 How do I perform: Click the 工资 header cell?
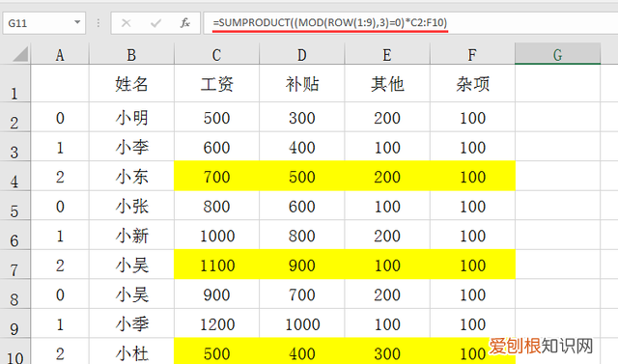(216, 83)
